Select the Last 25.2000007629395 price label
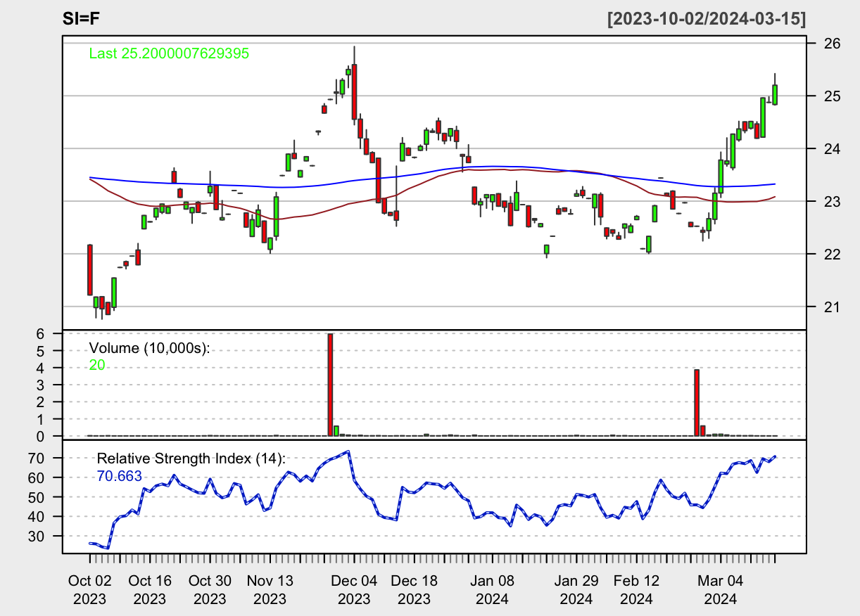Image resolution: width=860 pixels, height=616 pixels. point(169,53)
